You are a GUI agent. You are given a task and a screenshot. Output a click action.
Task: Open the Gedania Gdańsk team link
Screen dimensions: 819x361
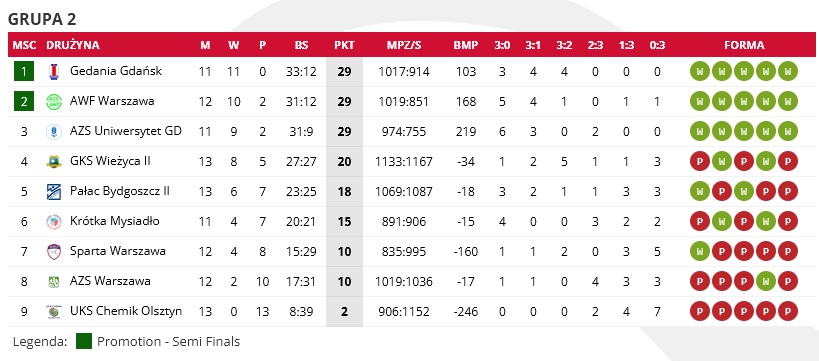(116, 71)
